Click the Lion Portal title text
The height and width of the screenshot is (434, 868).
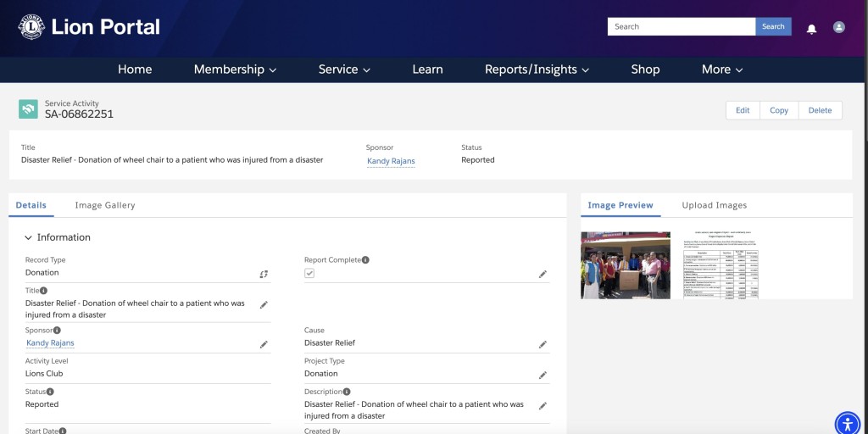[x=106, y=26]
